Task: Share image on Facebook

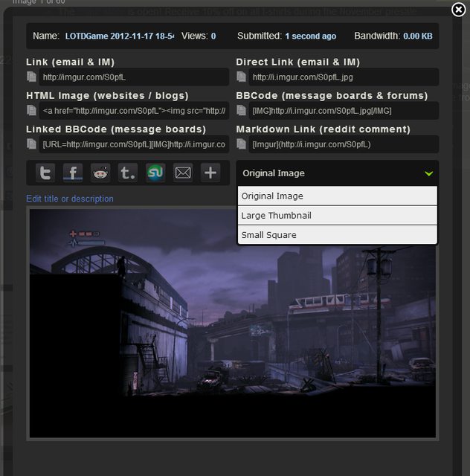Action: point(73,173)
